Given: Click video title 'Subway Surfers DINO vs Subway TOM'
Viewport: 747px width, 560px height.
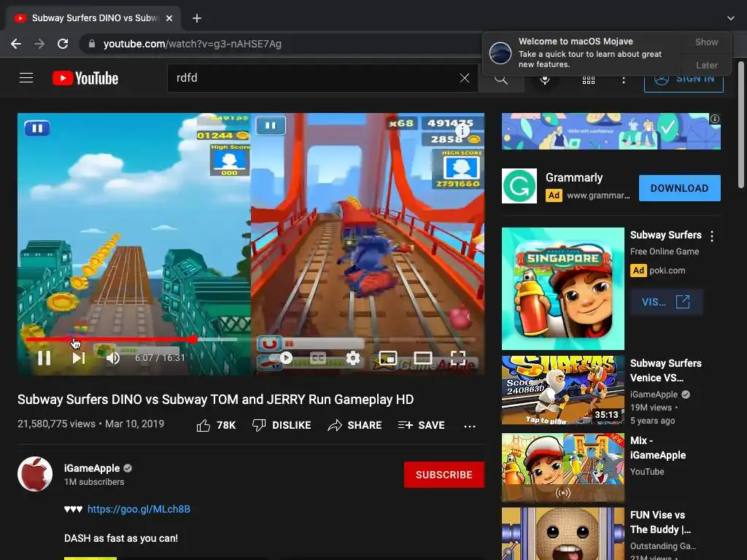Looking at the screenshot, I should tap(215, 399).
